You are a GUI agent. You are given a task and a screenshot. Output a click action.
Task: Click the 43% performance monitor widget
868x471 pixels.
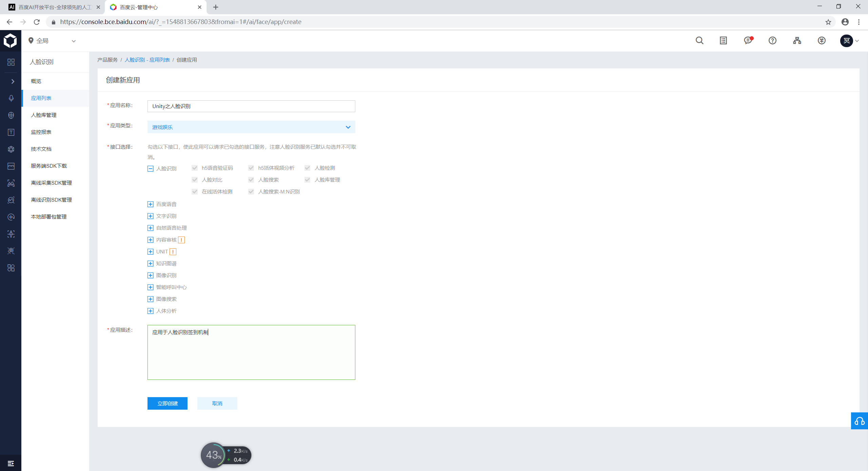(x=214, y=455)
